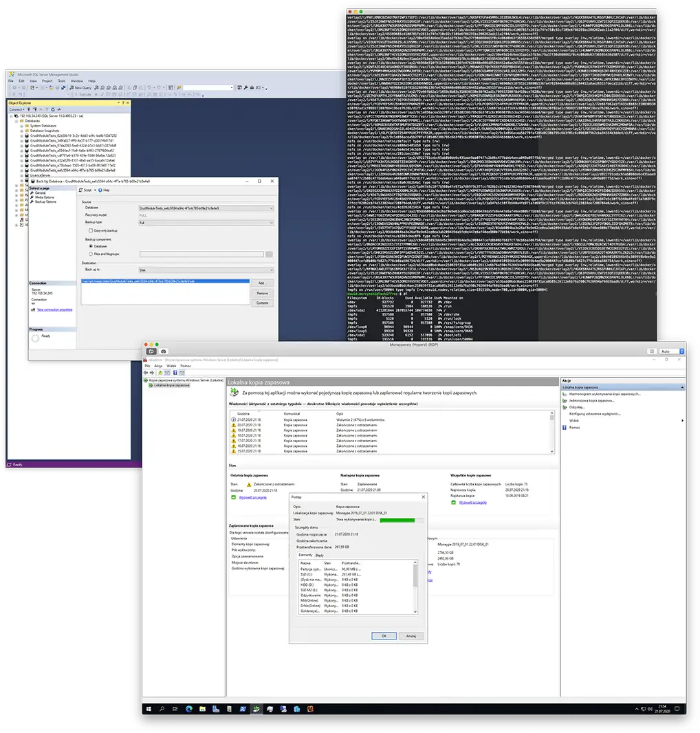700x733 pixels.
Task: Open the Tools menu in SSMS
Action: coord(61,81)
